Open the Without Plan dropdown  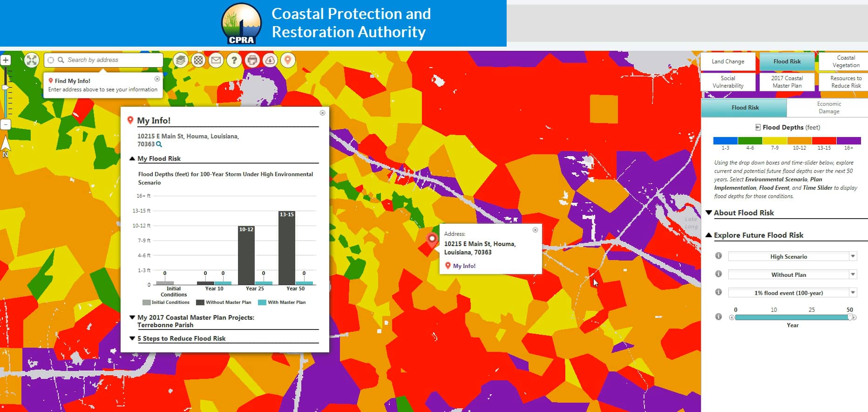793,275
